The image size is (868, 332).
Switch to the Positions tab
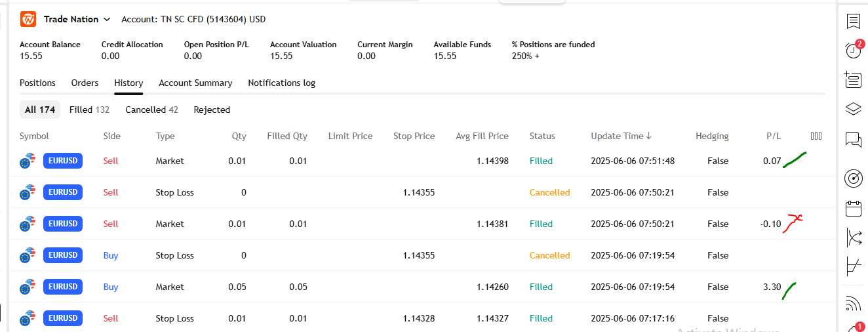[x=37, y=83]
